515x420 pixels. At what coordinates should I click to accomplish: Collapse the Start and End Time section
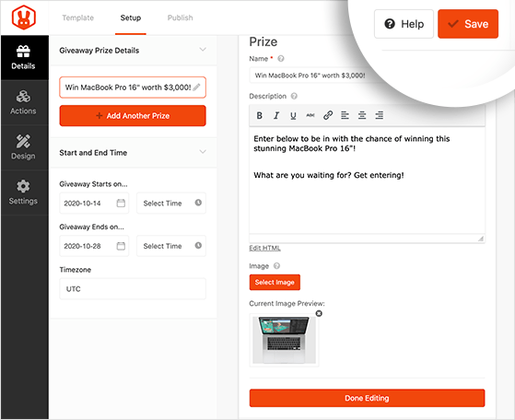[x=203, y=152]
